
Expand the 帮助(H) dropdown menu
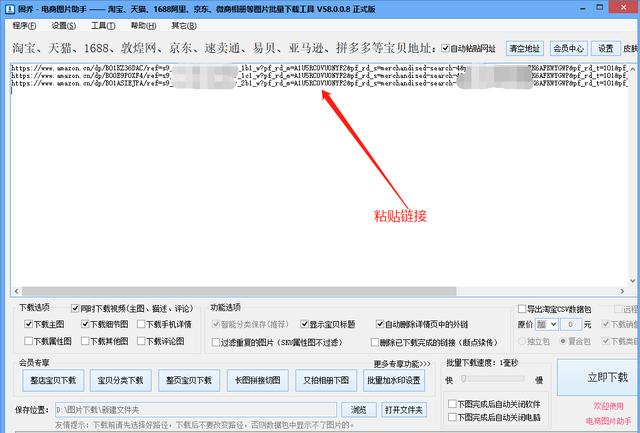(x=143, y=25)
